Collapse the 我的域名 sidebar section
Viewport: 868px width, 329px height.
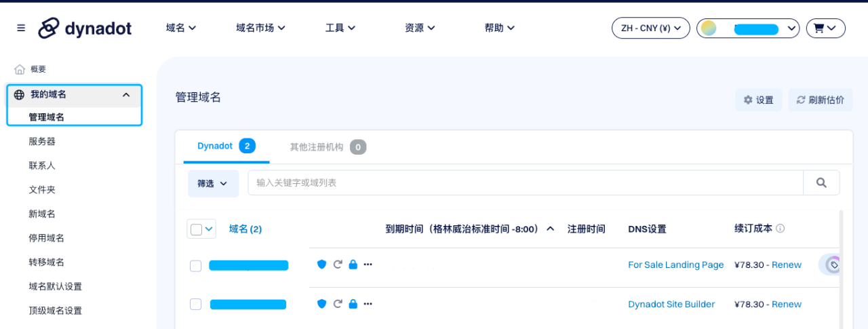click(125, 95)
